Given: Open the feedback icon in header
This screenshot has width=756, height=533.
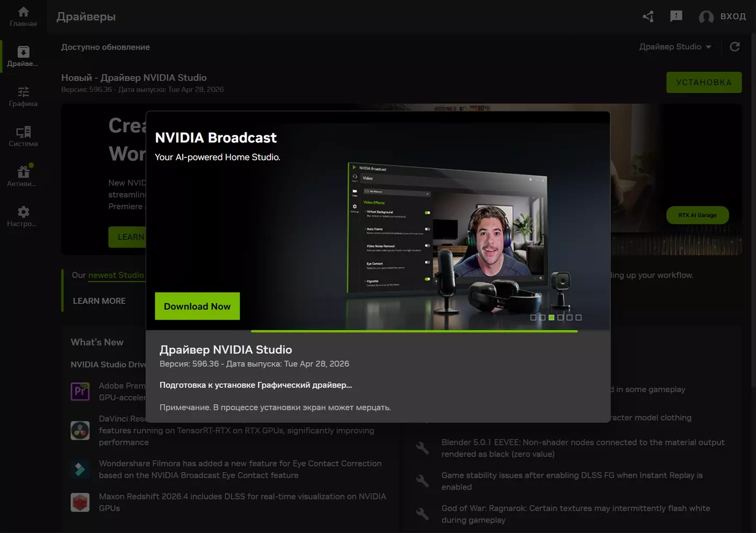Looking at the screenshot, I should [676, 17].
